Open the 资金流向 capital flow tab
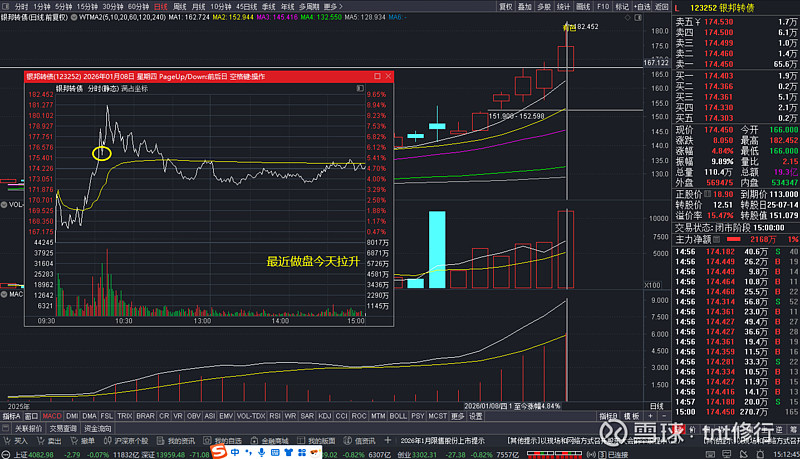Screen dimensions: 800x459 (98, 428)
